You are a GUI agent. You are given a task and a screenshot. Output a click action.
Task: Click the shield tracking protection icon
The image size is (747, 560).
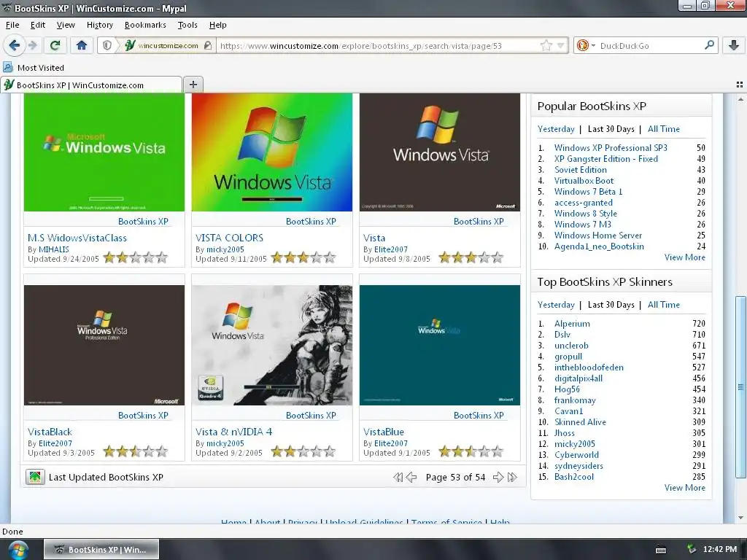(107, 46)
